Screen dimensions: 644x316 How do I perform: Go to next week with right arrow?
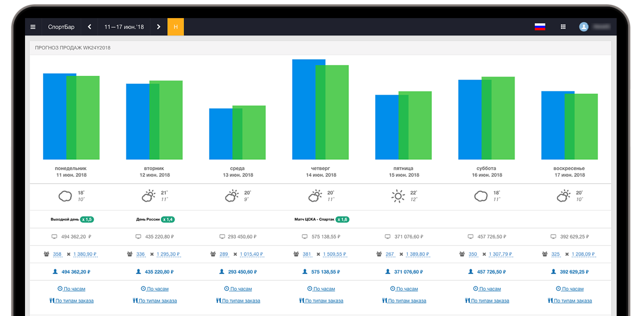pos(158,27)
